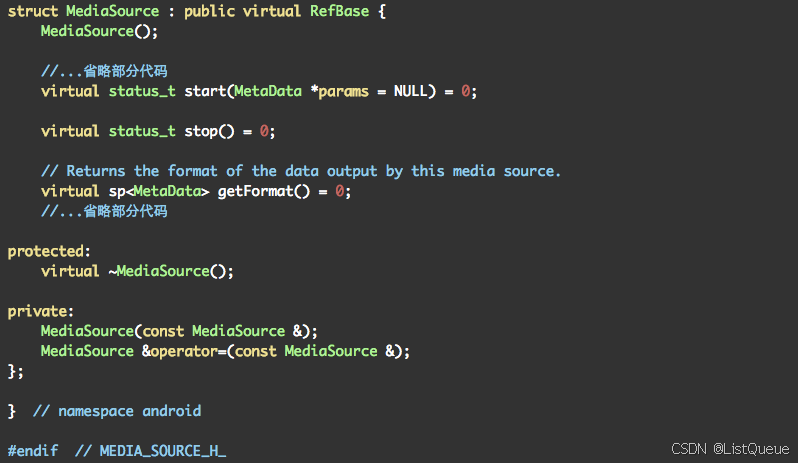Click status_t type on start line
Image resolution: width=798 pixels, height=463 pixels.
pyautogui.click(x=142, y=91)
